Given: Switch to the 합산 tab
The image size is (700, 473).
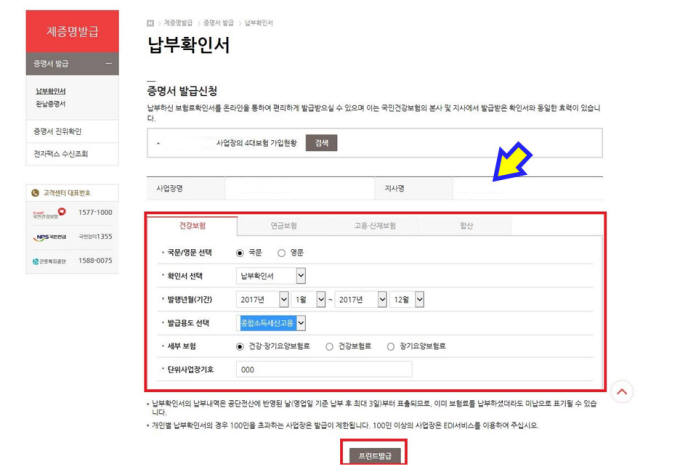Looking at the screenshot, I should [466, 226].
